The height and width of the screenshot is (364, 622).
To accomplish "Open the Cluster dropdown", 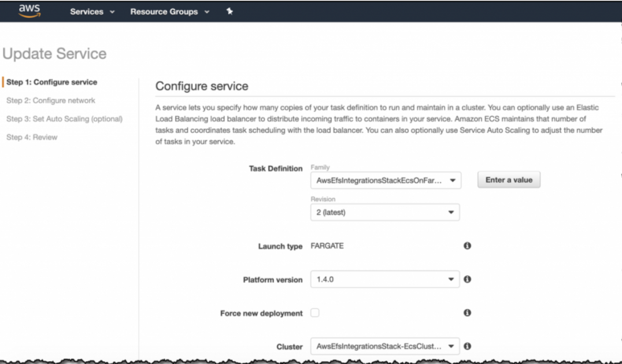I will click(385, 346).
